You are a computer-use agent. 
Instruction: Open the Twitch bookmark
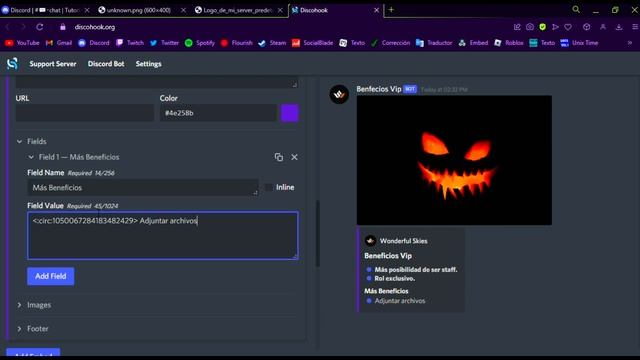click(130, 43)
